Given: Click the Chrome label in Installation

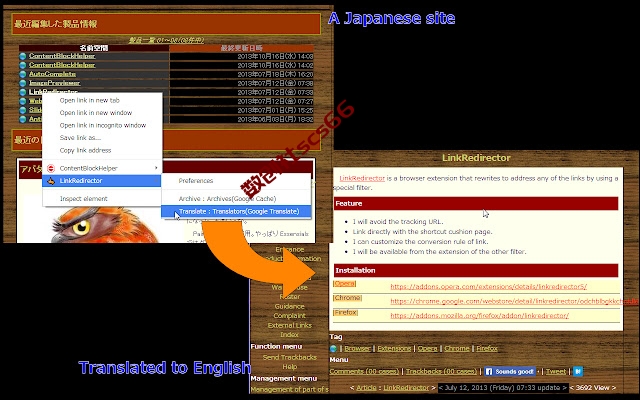Looking at the screenshot, I should pyautogui.click(x=347, y=298).
